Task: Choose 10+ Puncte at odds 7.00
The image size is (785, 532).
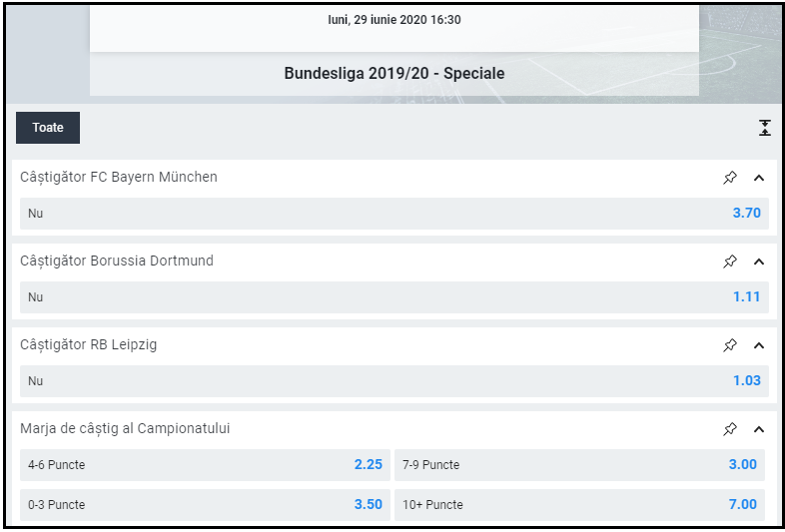Action: click(579, 505)
